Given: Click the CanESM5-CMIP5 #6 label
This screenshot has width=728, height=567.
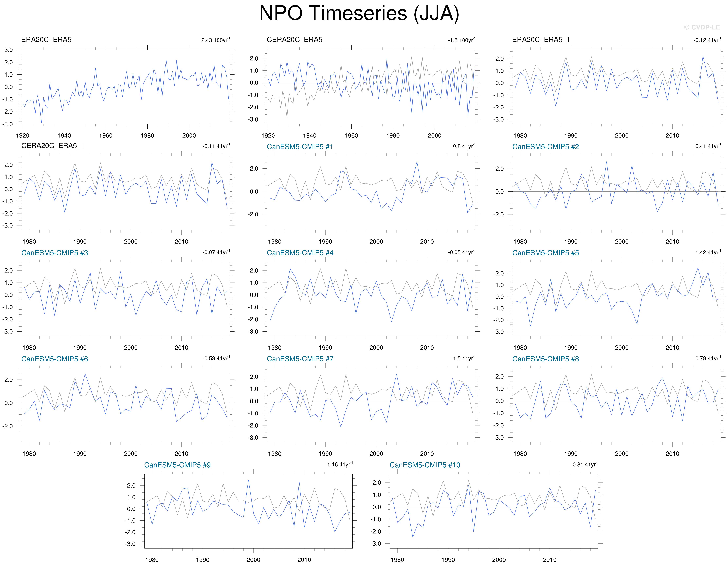Looking at the screenshot, I should (x=54, y=359).
